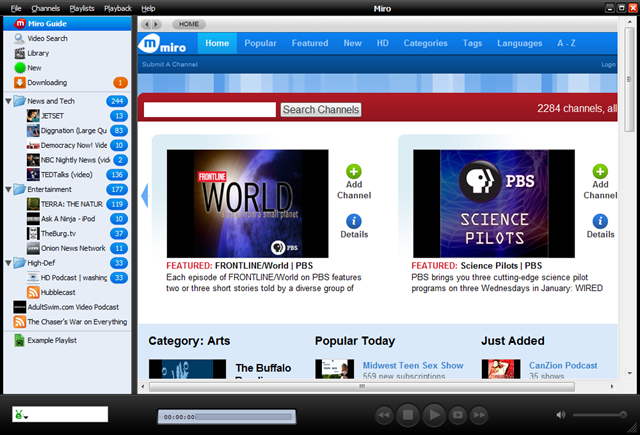
Task: Switch to the HD guide tab
Action: (x=382, y=43)
